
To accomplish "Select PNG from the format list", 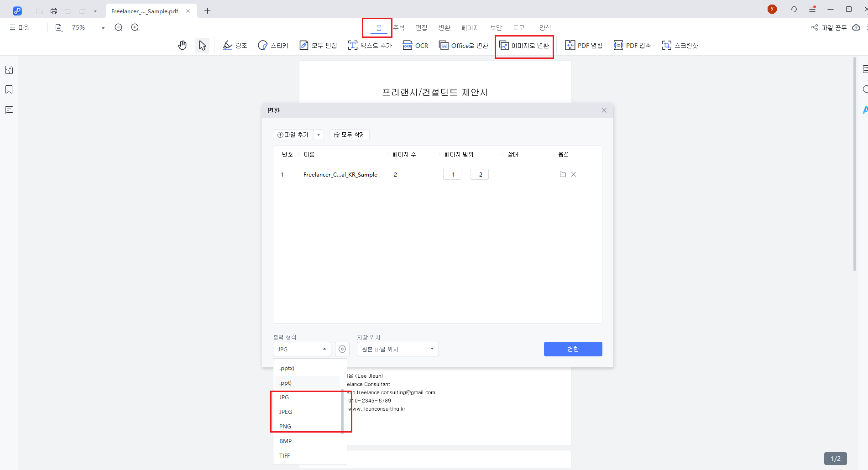I will pos(285,426).
